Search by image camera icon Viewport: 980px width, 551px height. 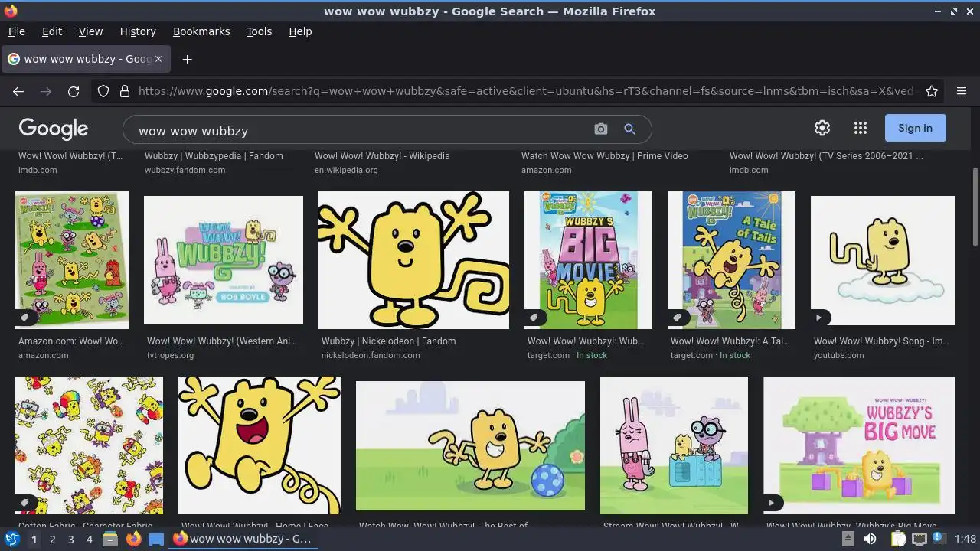pyautogui.click(x=601, y=129)
